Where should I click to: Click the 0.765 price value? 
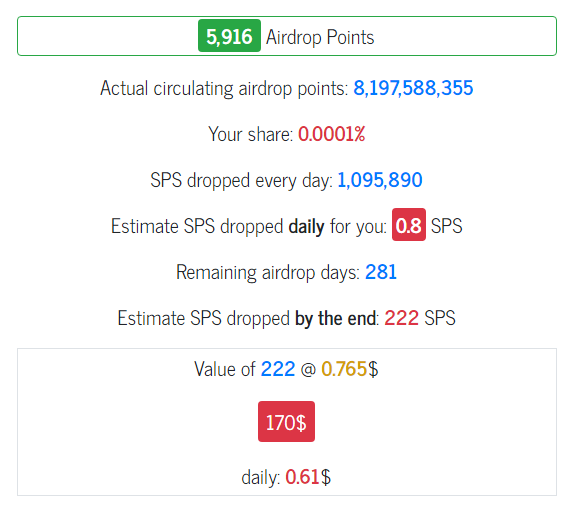[x=344, y=369]
